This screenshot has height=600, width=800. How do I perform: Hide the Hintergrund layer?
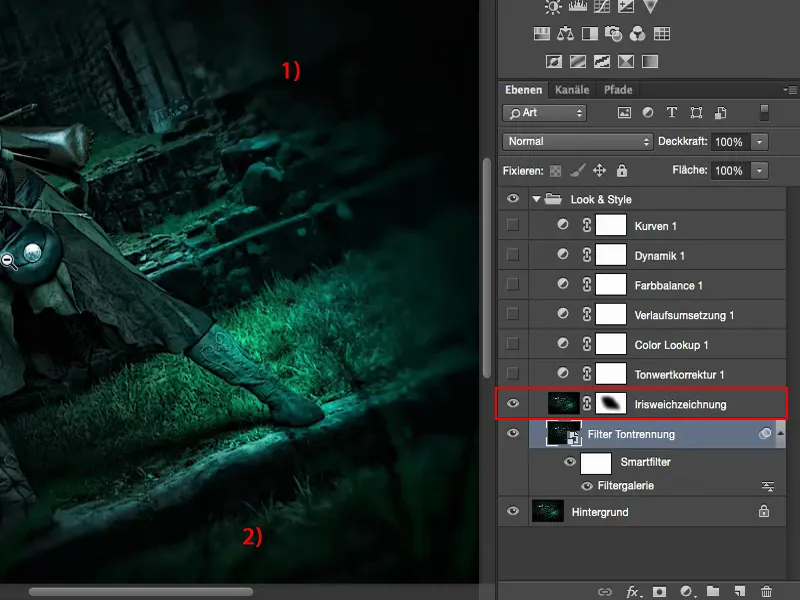(x=513, y=511)
